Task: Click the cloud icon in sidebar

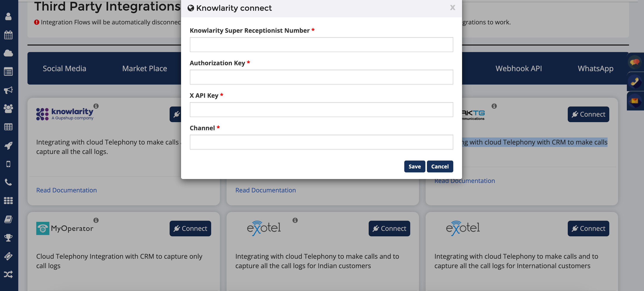Action: pyautogui.click(x=8, y=53)
